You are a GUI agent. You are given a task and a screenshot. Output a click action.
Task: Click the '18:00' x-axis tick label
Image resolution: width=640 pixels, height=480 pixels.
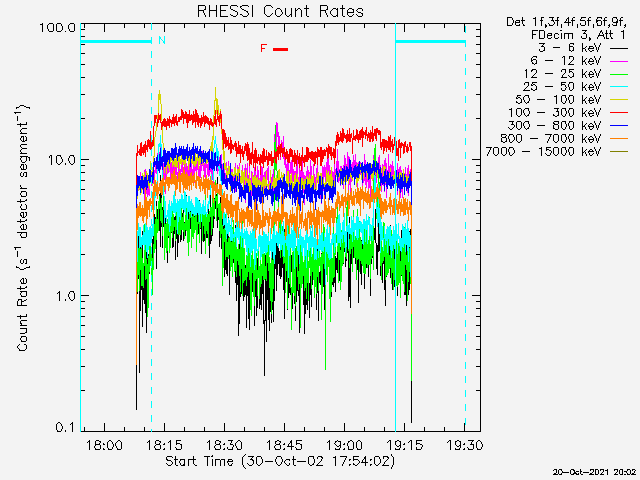click(104, 445)
